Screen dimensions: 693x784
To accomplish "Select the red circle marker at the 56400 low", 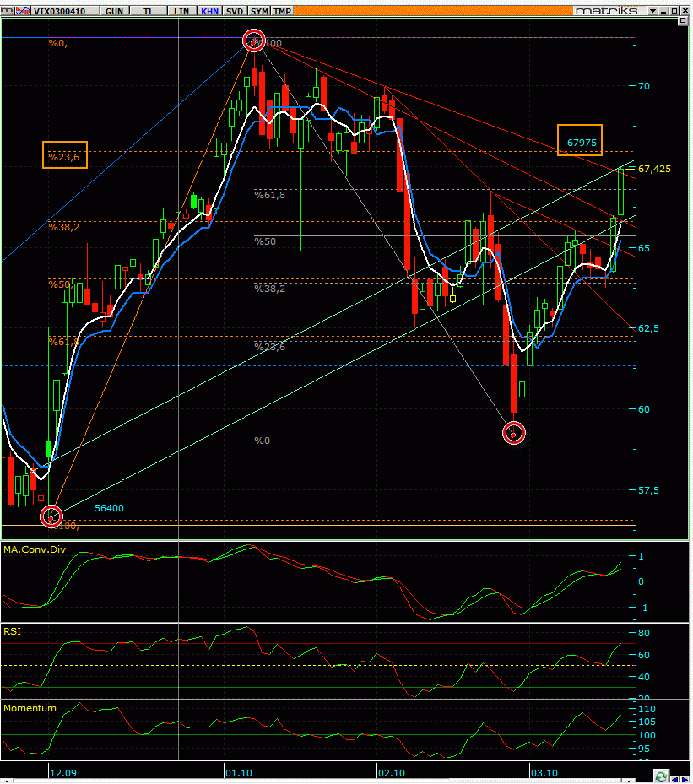I will click(51, 516).
